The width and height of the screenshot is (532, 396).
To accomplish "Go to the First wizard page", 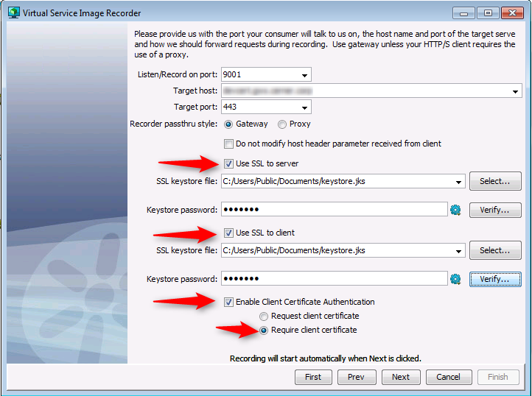I will (x=313, y=377).
